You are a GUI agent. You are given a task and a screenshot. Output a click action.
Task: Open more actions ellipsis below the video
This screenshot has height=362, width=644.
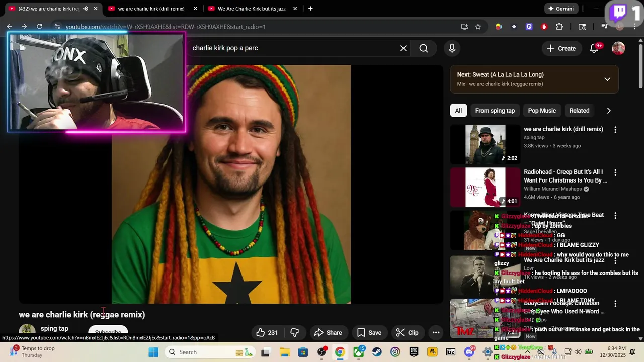(x=436, y=332)
